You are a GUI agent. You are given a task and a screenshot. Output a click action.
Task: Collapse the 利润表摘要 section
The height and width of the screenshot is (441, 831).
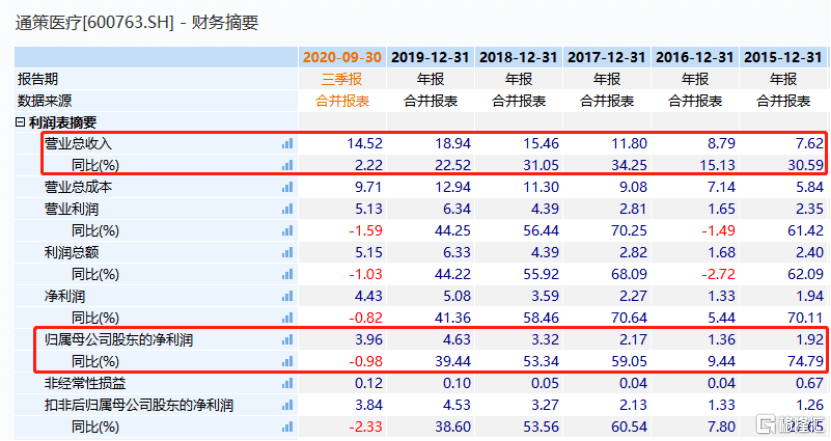point(21,122)
